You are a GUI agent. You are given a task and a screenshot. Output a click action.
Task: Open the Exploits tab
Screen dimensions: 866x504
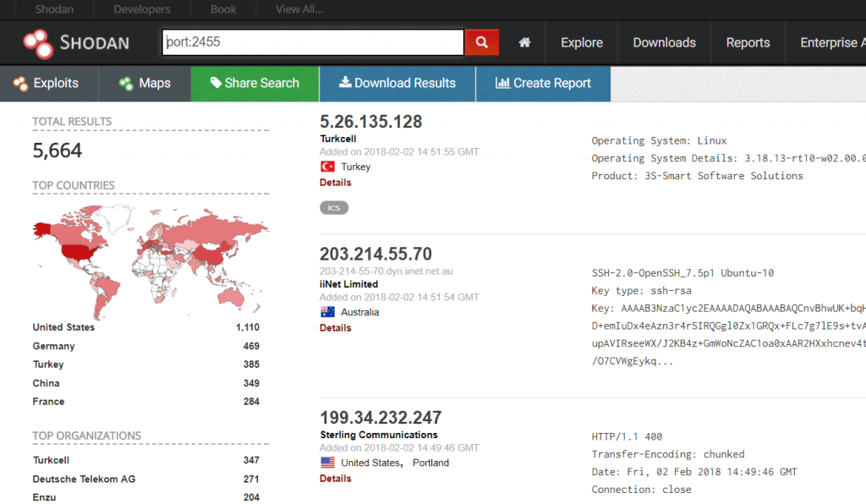click(x=49, y=84)
